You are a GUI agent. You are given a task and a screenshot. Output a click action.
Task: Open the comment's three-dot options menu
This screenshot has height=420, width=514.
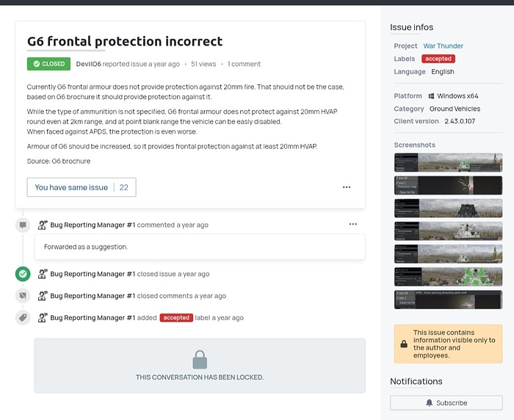tap(353, 224)
